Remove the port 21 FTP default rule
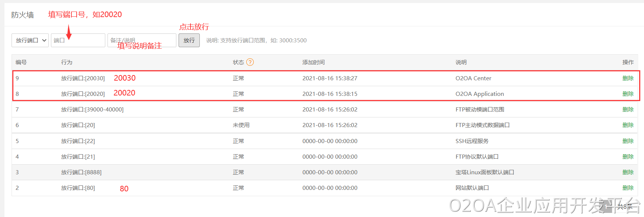 tap(628, 156)
